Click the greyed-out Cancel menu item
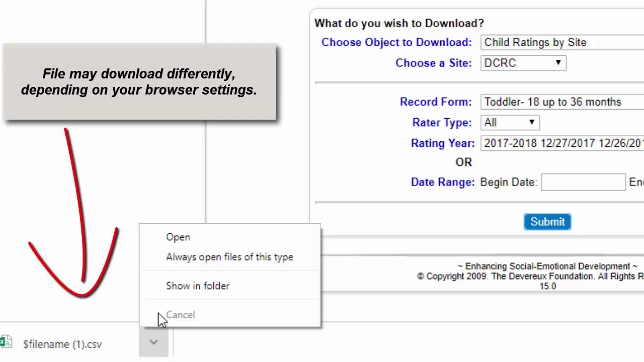Image resolution: width=644 pixels, height=362 pixels. [x=181, y=315]
